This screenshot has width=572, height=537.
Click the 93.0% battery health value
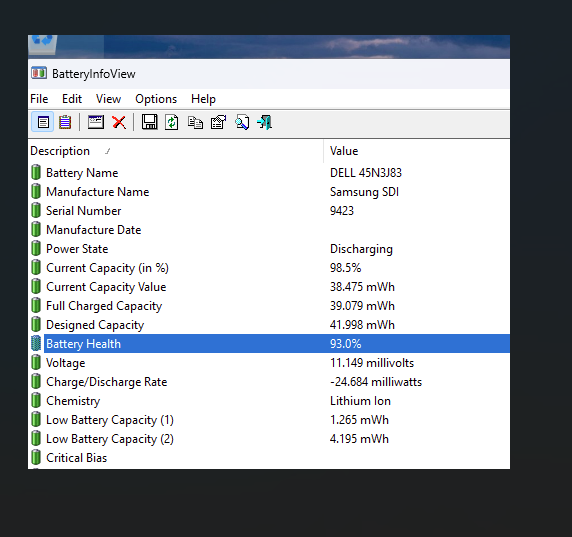click(345, 343)
